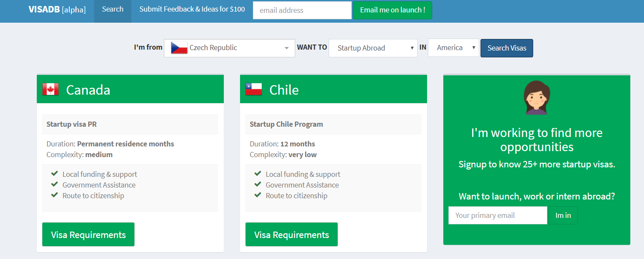Open the Czech Republic country dropdown
644x259 pixels.
229,48
